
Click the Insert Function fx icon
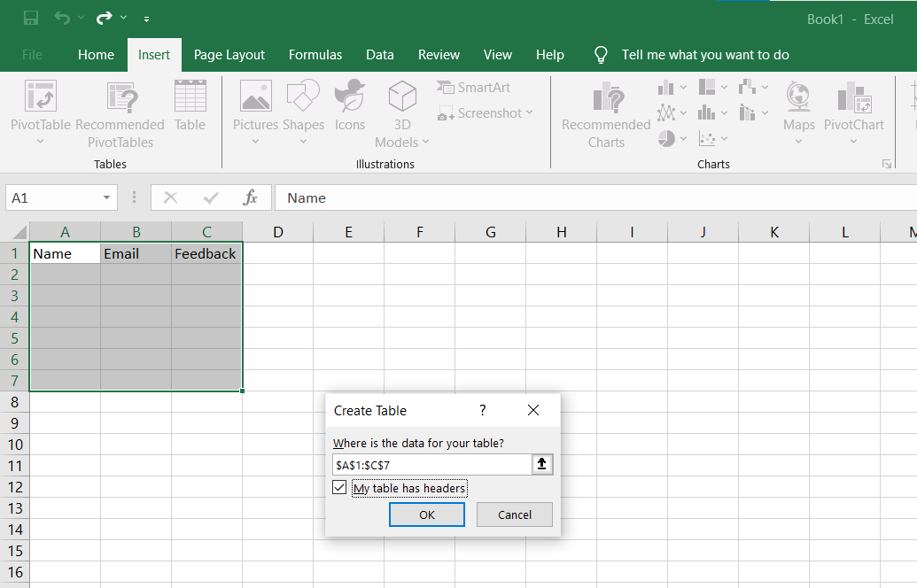[x=251, y=197]
